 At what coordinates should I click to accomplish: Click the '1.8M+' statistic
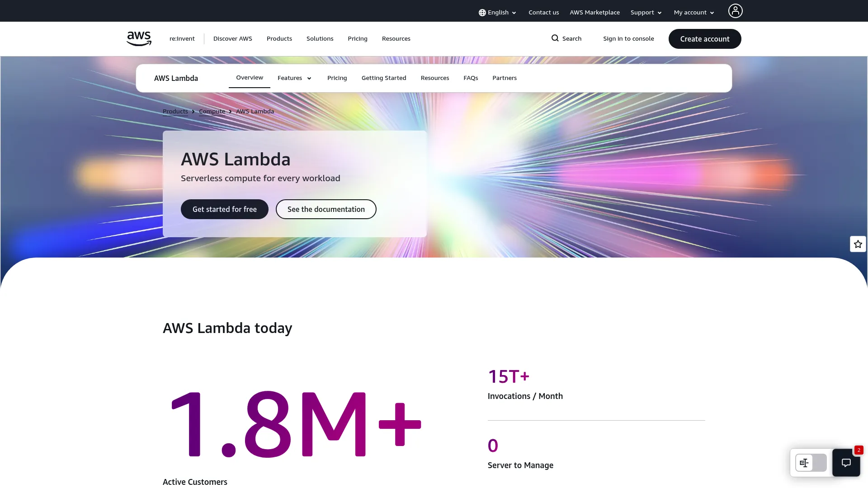295,423
